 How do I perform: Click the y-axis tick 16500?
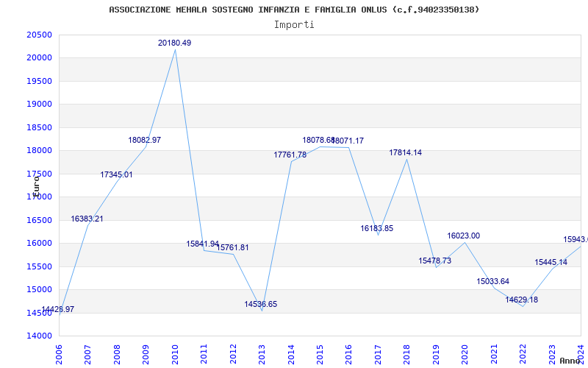[x=40, y=220]
